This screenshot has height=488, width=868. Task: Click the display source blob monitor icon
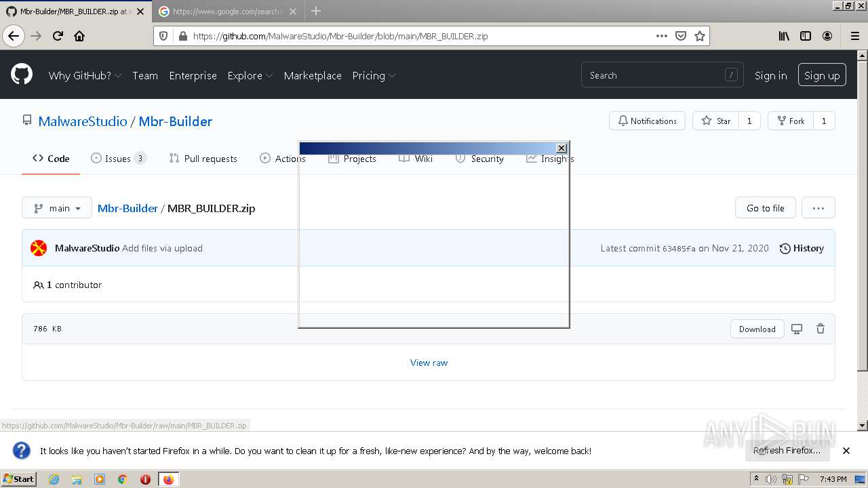[x=797, y=329]
